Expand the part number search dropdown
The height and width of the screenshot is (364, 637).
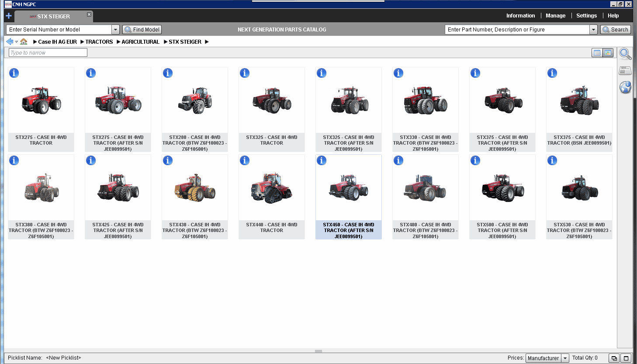pos(592,29)
